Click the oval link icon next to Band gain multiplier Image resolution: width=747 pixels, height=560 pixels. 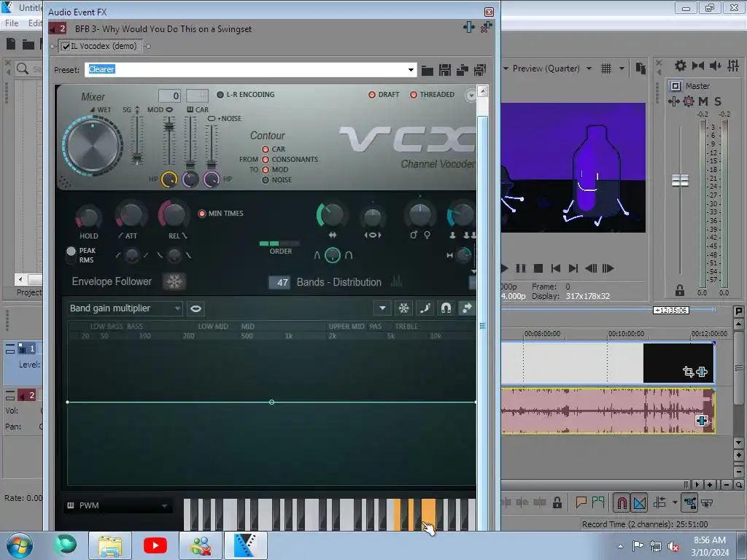196,308
